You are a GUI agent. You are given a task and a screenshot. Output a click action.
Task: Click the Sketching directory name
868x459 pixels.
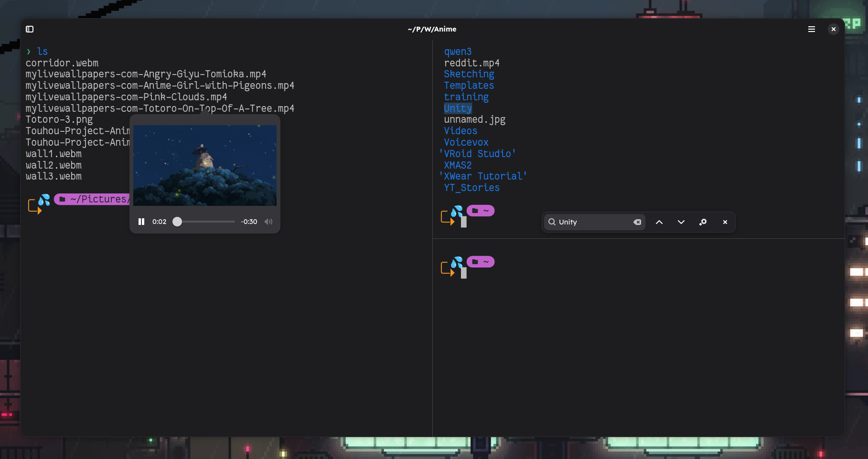coord(469,75)
